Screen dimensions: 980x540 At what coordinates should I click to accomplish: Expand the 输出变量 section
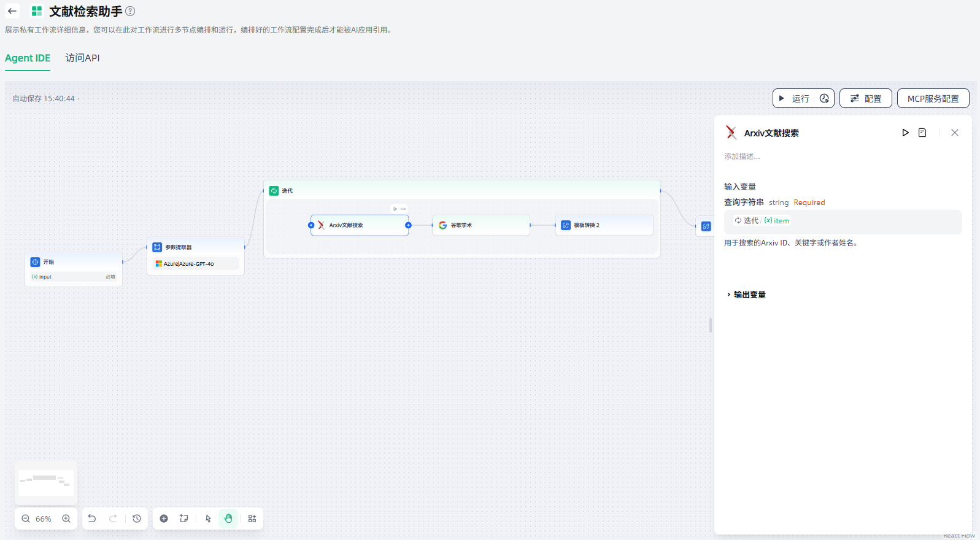pos(749,295)
